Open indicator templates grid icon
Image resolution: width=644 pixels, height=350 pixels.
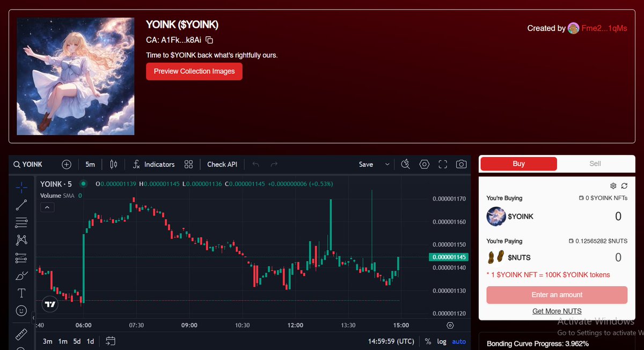click(x=188, y=165)
